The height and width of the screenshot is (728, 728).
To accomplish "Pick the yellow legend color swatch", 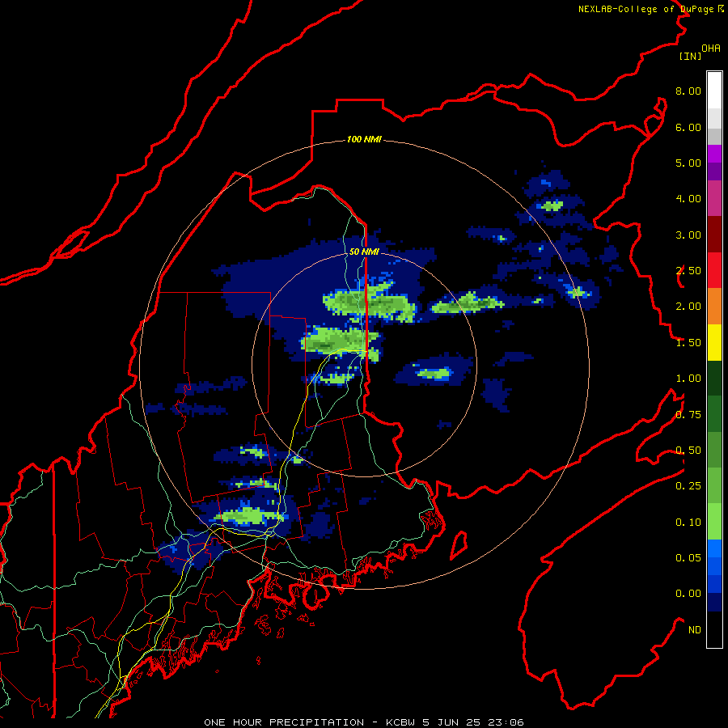I will [714, 342].
